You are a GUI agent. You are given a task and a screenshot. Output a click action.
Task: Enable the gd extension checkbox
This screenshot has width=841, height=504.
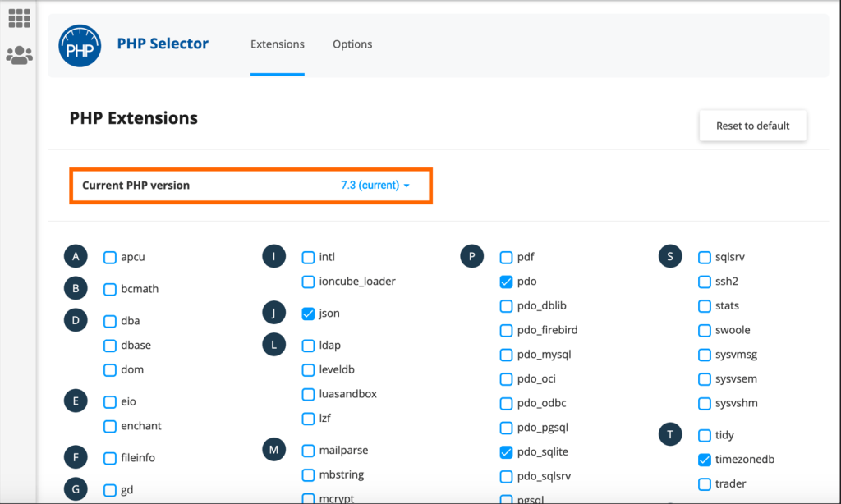click(110, 490)
